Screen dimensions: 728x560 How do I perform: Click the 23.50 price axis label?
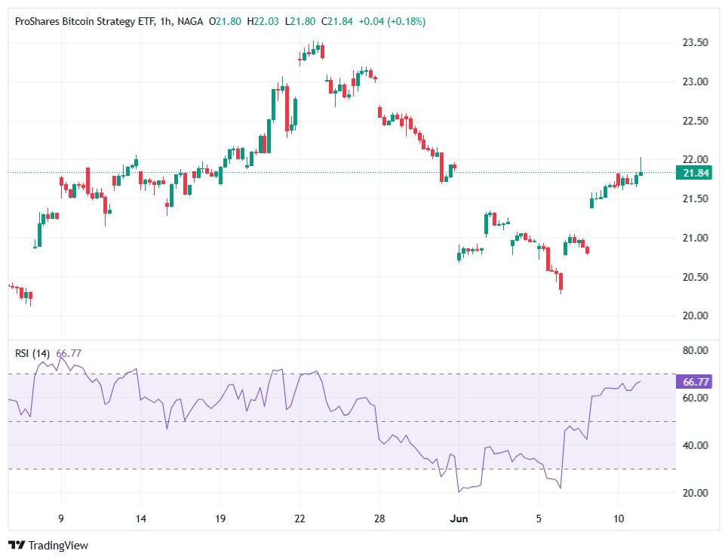pos(695,43)
